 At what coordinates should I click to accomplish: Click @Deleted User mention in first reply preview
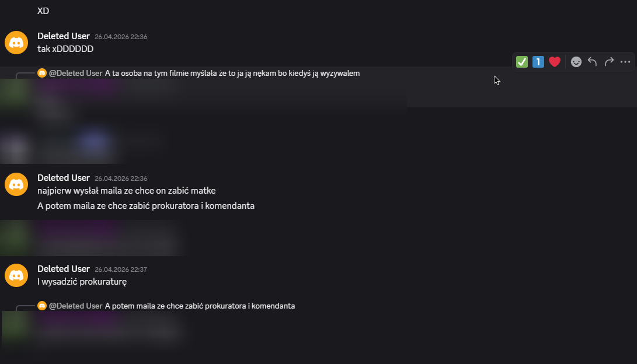[x=75, y=73]
